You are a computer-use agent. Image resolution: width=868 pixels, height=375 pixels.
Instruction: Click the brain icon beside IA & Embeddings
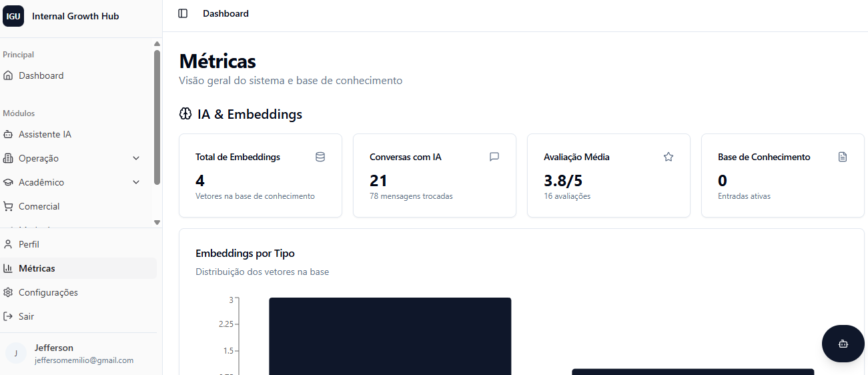[x=185, y=114]
